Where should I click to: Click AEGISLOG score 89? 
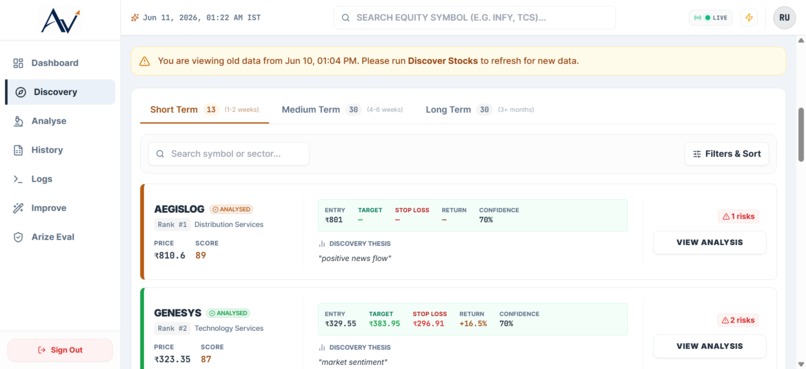pyautogui.click(x=200, y=255)
